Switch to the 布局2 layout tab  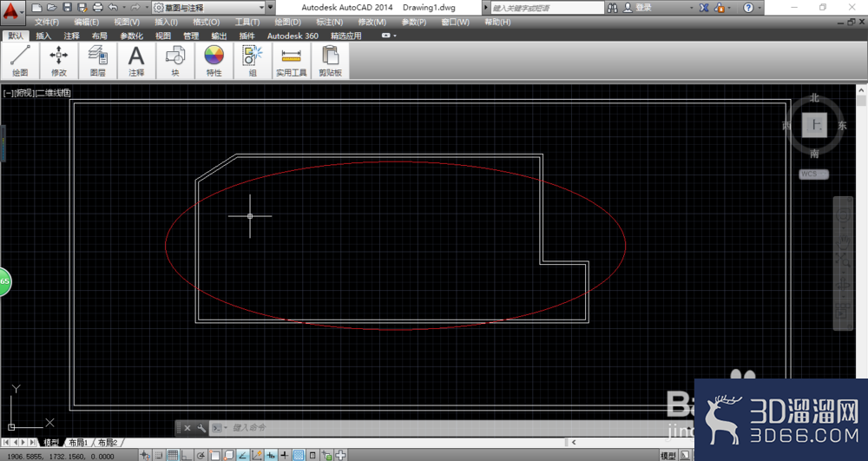(108, 442)
